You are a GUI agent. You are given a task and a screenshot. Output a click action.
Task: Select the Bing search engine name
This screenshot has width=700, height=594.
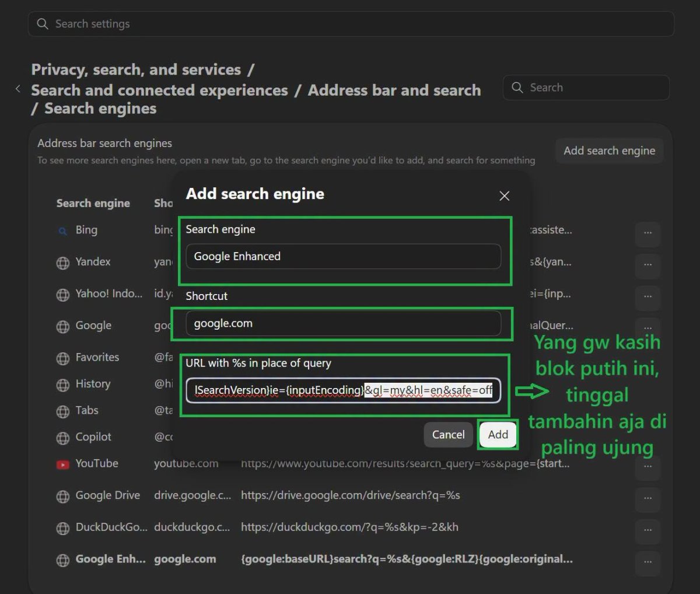pyautogui.click(x=86, y=230)
